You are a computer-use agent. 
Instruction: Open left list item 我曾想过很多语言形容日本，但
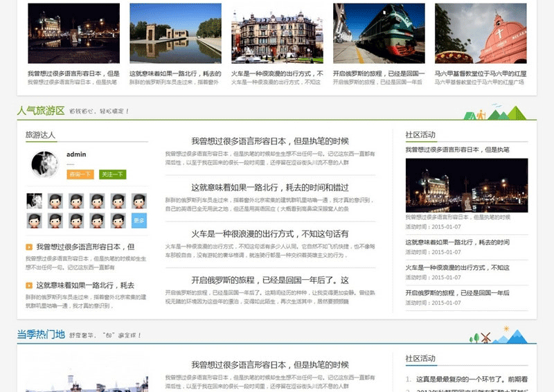coord(85,247)
